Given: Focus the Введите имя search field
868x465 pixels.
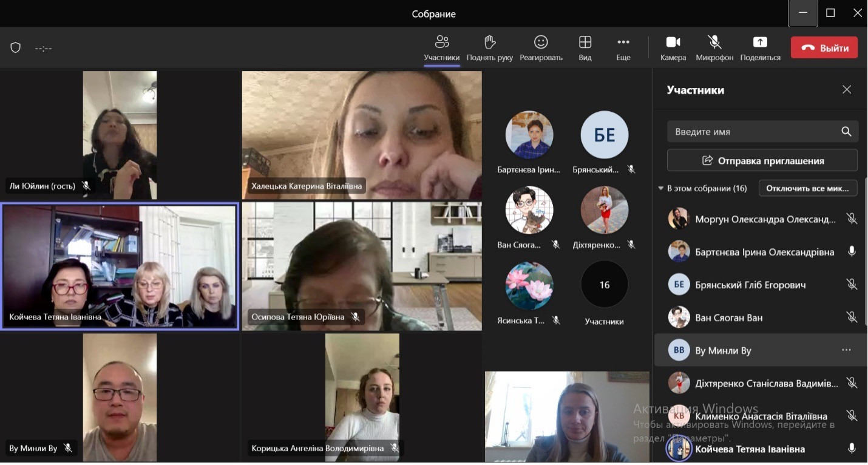Looking at the screenshot, I should click(763, 131).
